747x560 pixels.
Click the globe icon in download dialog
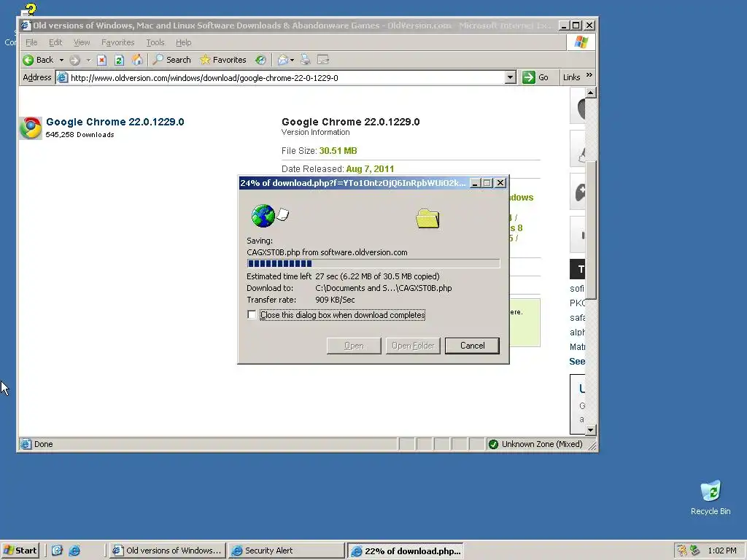pyautogui.click(x=263, y=216)
